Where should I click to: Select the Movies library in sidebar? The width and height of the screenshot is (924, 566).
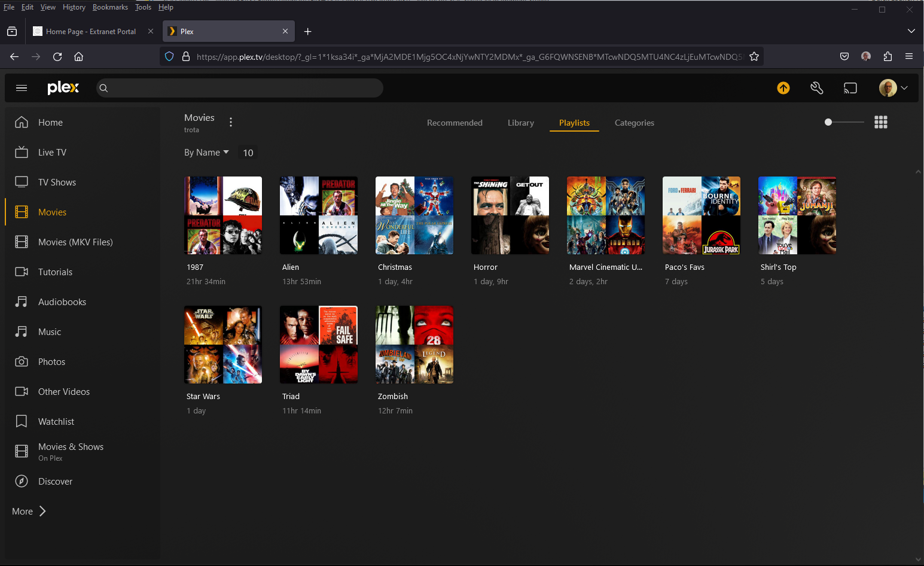(x=83, y=212)
